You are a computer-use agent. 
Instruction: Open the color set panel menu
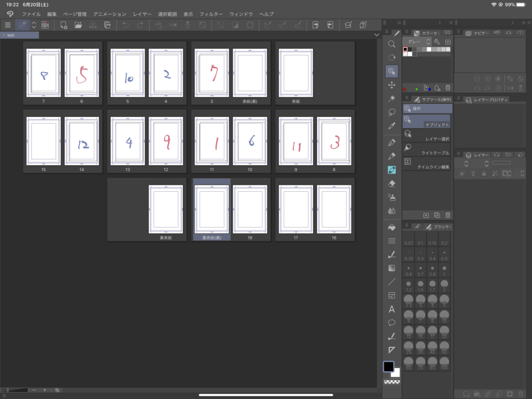coord(406,32)
